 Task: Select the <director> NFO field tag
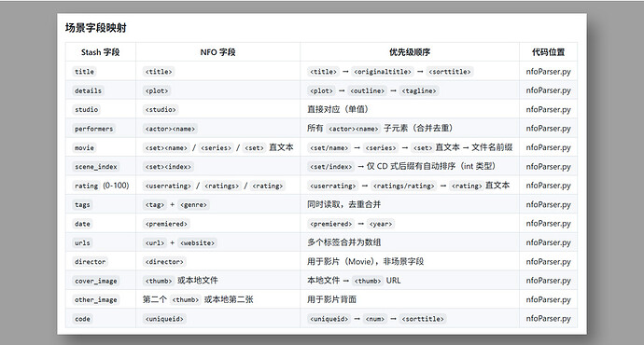[164, 262]
